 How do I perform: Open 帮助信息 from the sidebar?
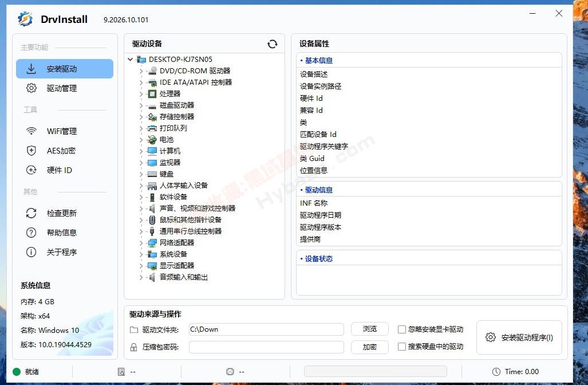coord(65,233)
